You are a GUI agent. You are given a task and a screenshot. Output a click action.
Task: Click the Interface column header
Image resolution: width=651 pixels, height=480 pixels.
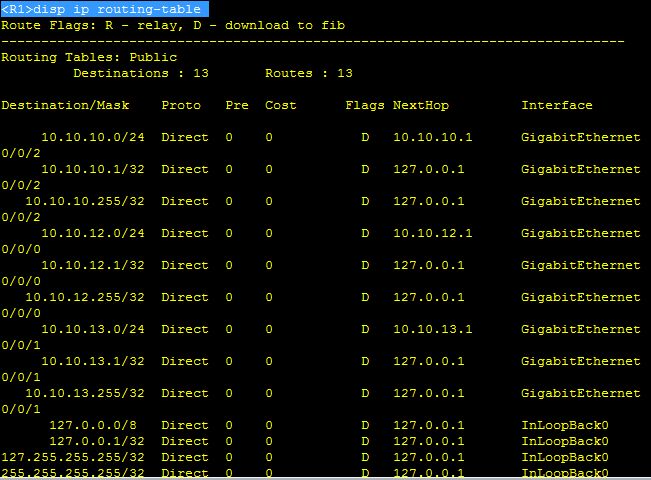[557, 105]
